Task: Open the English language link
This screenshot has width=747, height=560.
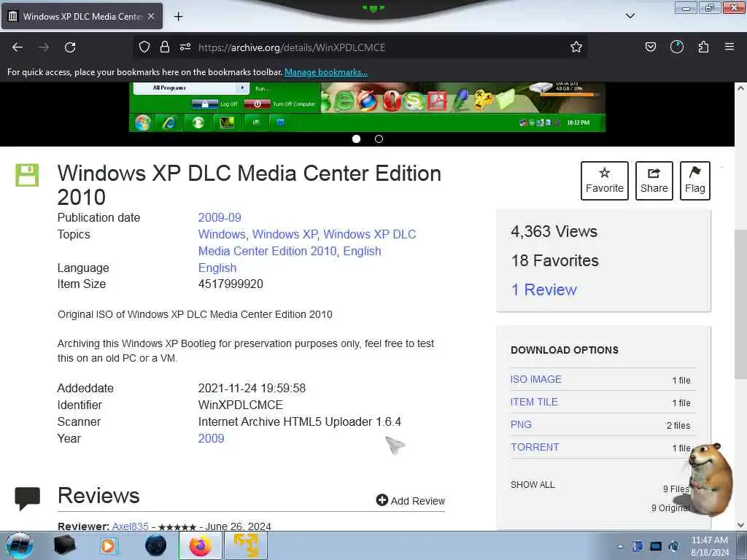Action: pos(217,268)
